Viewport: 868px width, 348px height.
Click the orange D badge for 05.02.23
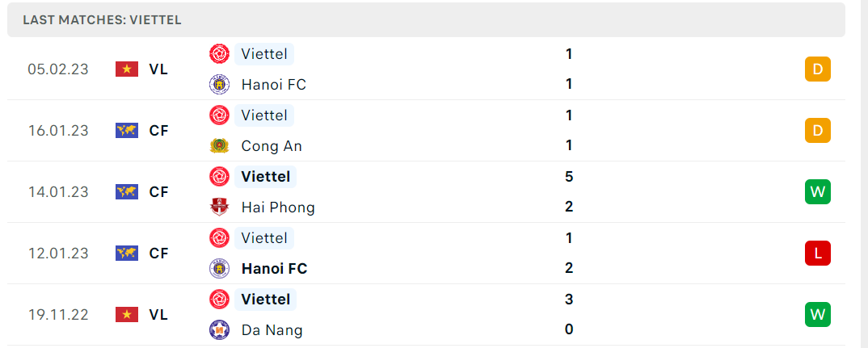[818, 69]
